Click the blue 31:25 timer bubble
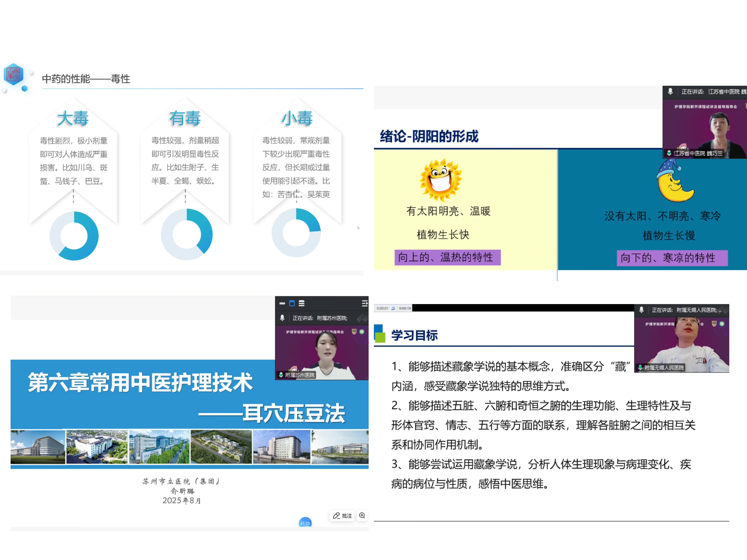Screen dimensions: 747x560 (305, 523)
